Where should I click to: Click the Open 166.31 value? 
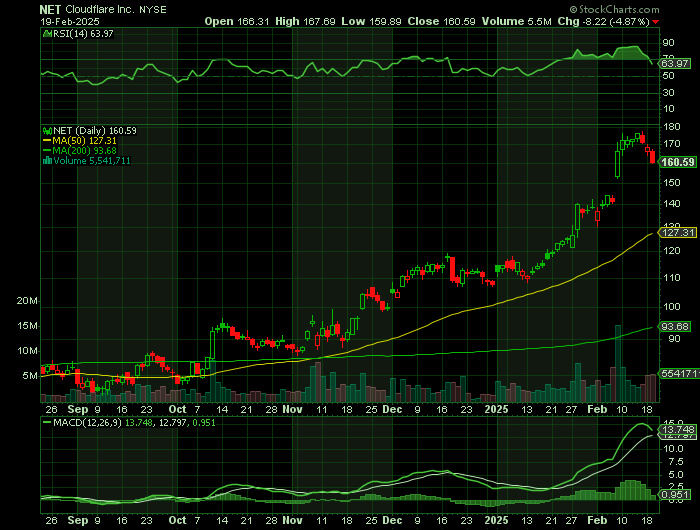237,21
